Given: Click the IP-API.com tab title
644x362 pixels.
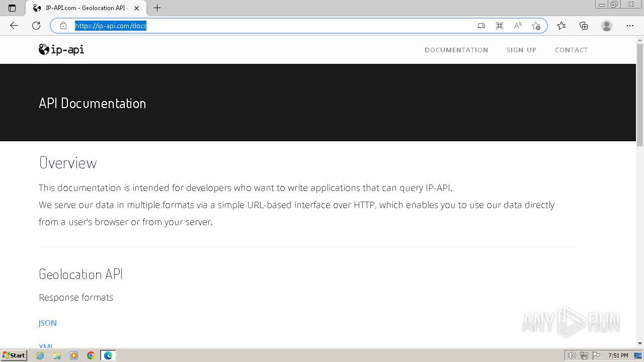Looking at the screenshot, I should (87, 8).
